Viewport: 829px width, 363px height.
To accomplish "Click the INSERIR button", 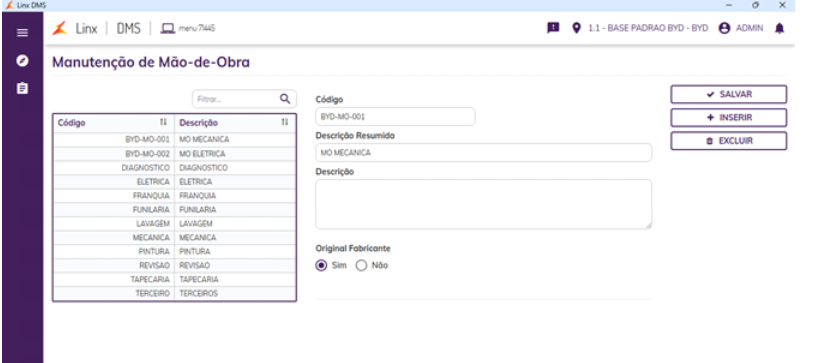I will click(x=729, y=117).
